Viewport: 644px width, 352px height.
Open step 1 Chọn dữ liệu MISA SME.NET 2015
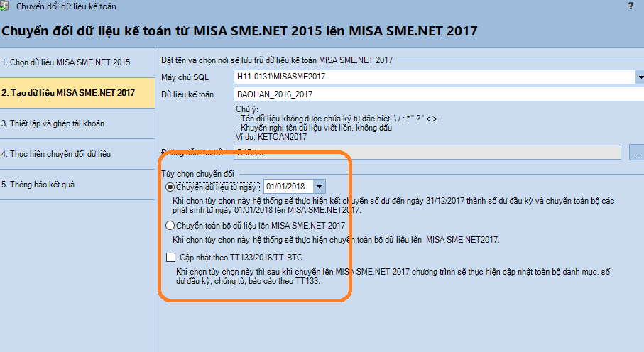(x=77, y=62)
